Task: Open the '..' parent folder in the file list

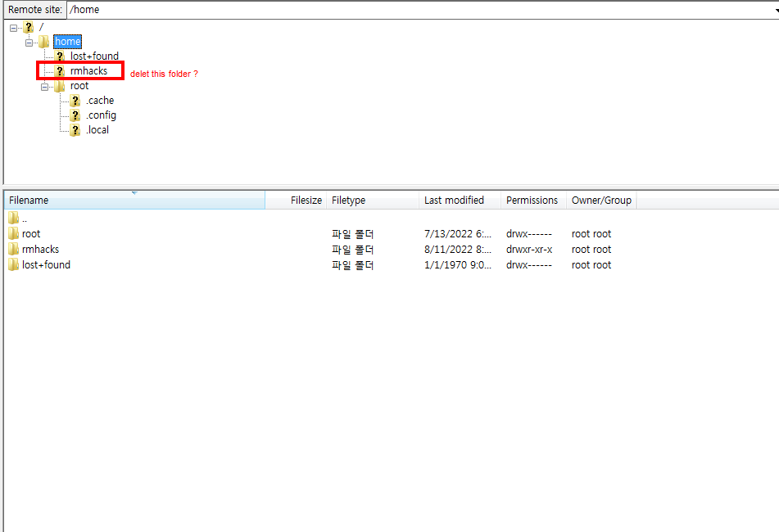Action: point(23,218)
